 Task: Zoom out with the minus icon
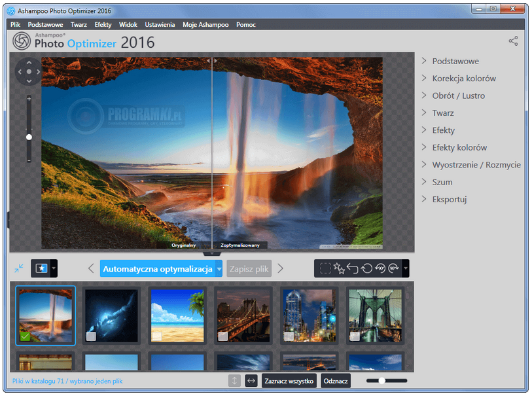29,160
